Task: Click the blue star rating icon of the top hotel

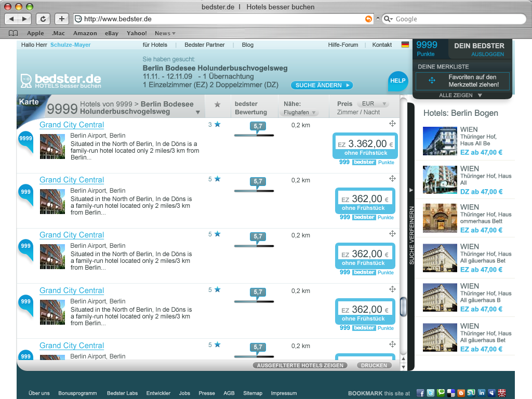Action: click(x=216, y=124)
